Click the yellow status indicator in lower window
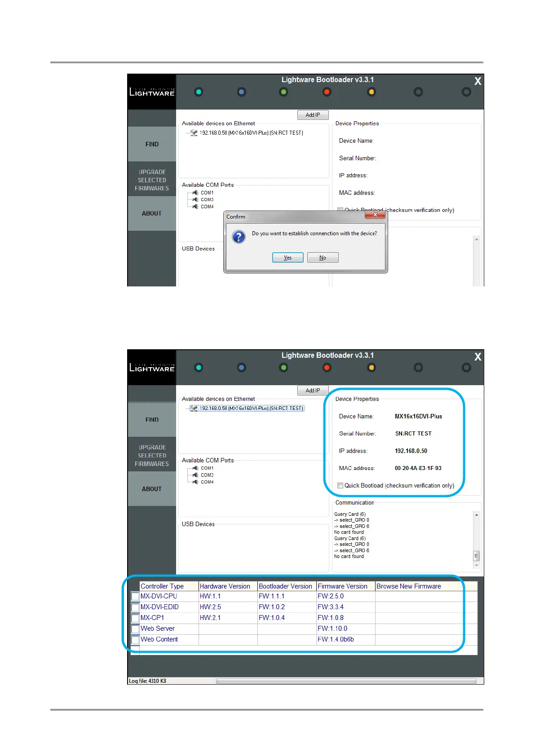 pyautogui.click(x=371, y=368)
